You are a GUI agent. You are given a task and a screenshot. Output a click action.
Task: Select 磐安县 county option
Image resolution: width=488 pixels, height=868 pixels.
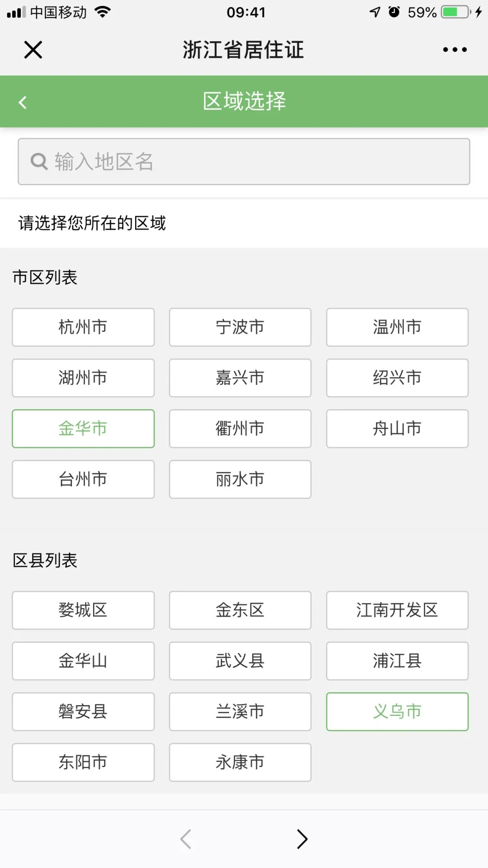[x=83, y=712]
